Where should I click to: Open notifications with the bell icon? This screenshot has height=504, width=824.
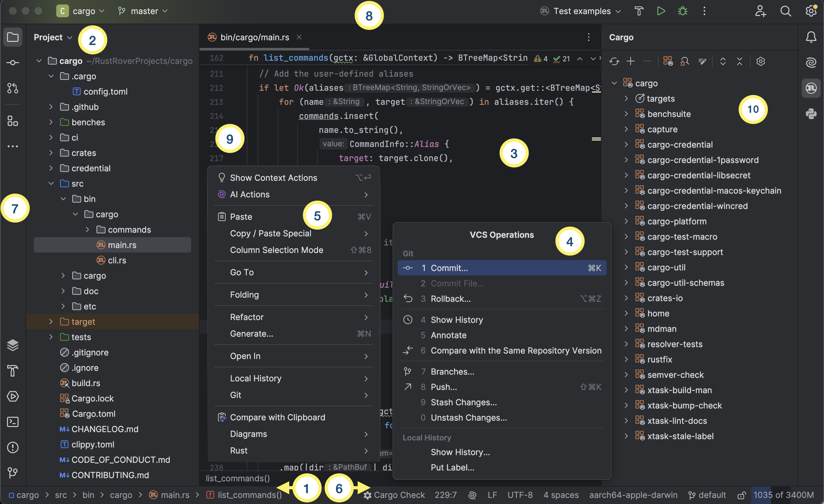(811, 37)
